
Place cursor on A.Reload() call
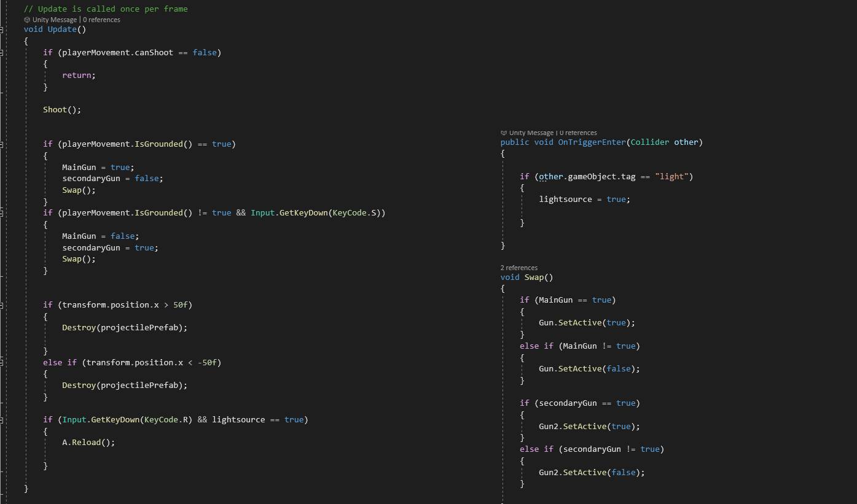click(x=88, y=443)
